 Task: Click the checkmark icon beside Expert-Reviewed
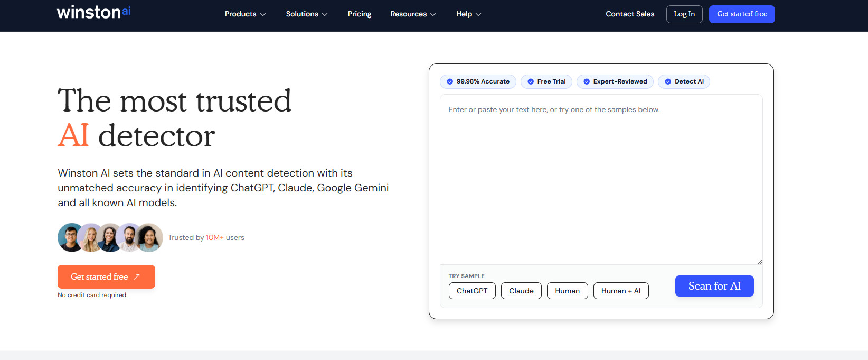(587, 81)
